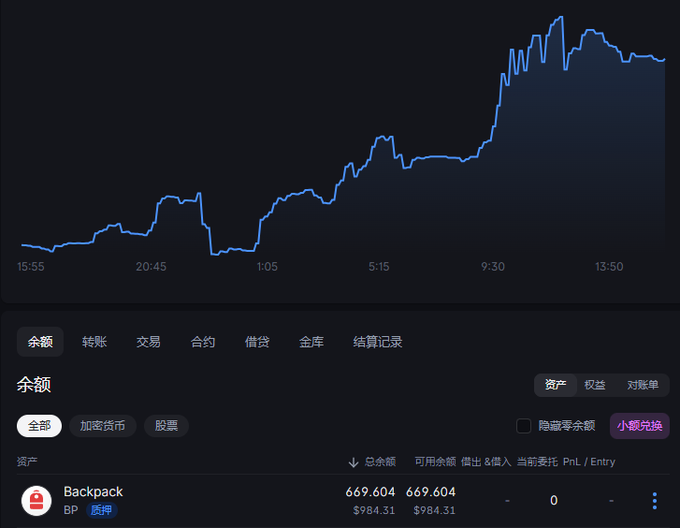Click the chart's 9:30 time label
The width and height of the screenshot is (680, 528).
(493, 267)
